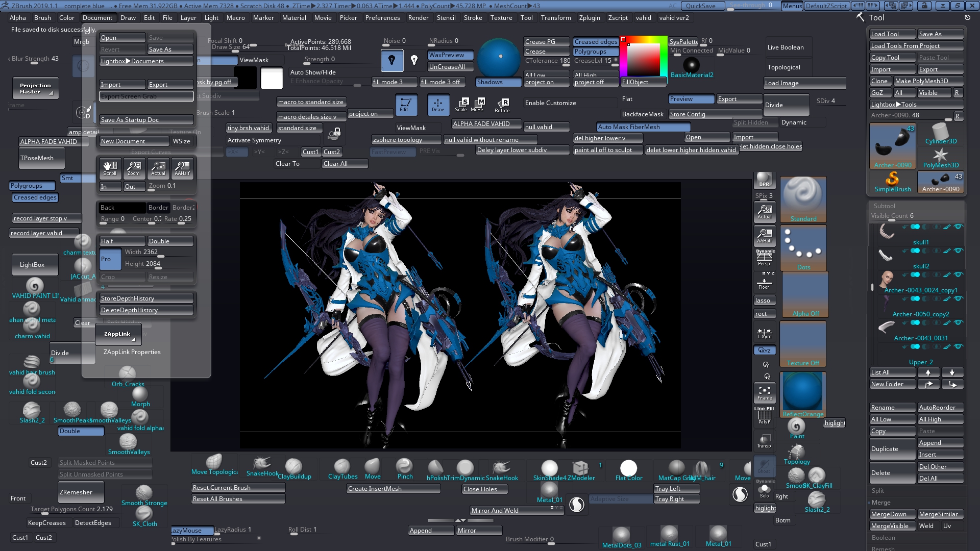Toggle Pro proportional constraint button
The width and height of the screenshot is (980, 551).
tap(110, 259)
